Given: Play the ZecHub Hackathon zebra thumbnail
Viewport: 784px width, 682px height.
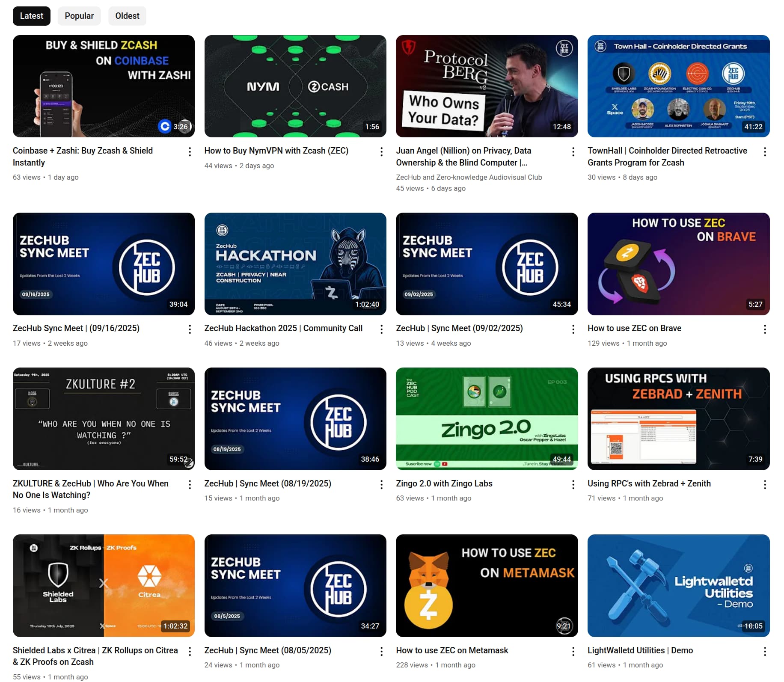Looking at the screenshot, I should coord(295,264).
